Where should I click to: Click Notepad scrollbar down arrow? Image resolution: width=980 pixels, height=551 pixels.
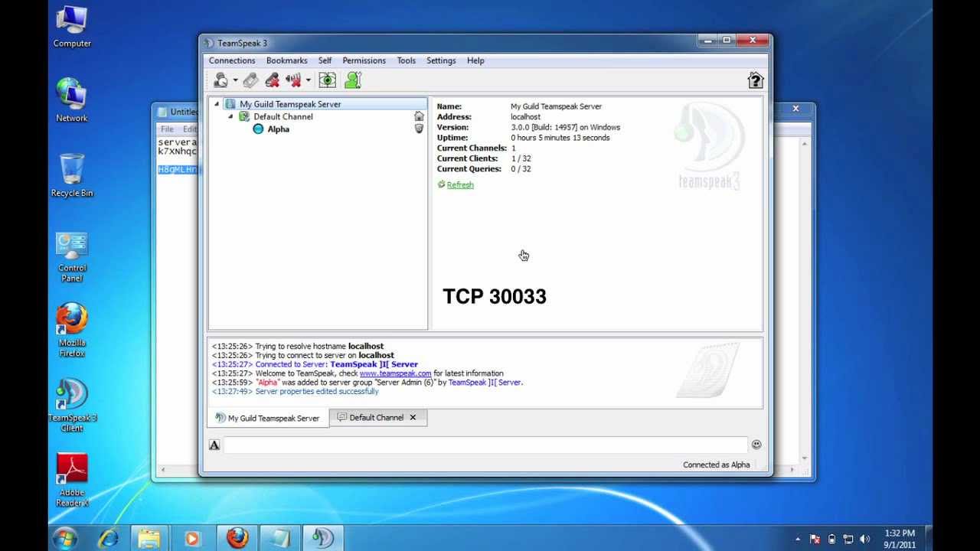pyautogui.click(x=805, y=458)
